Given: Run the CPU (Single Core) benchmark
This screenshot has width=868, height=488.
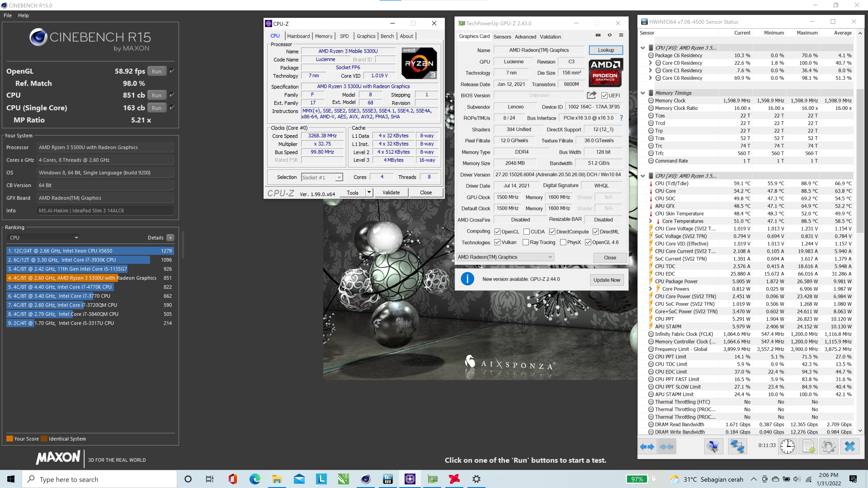Looking at the screenshot, I should tap(157, 108).
